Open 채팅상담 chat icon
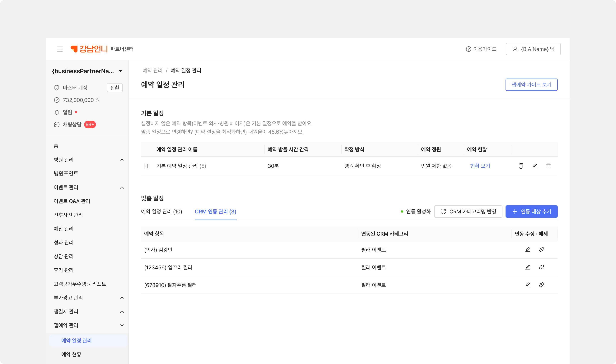The width and height of the screenshot is (616, 364). [57, 125]
